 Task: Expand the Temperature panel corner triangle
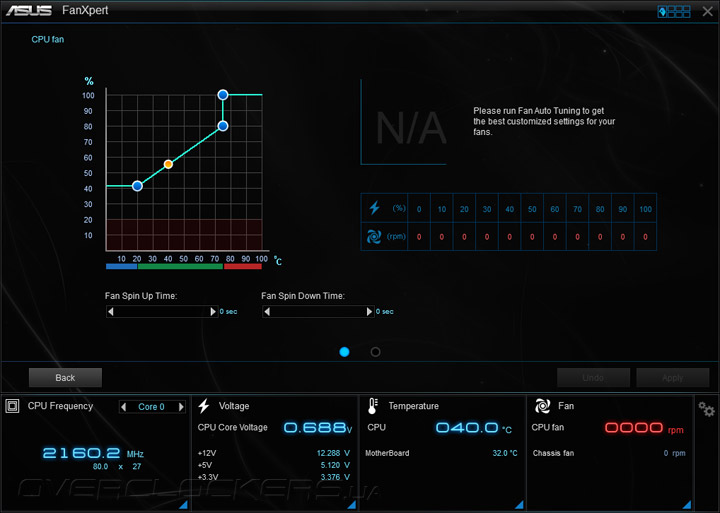(x=519, y=504)
